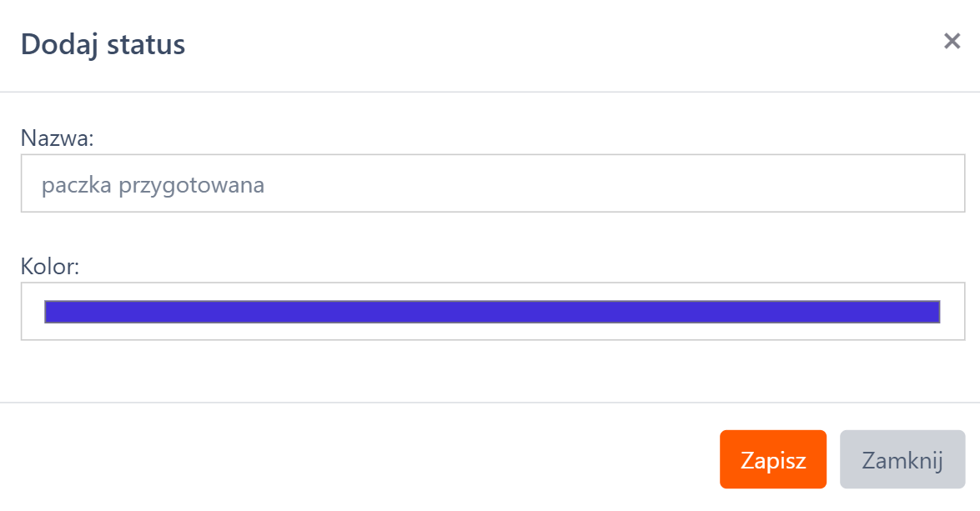Select the indigo color bar
This screenshot has width=980, height=511.
coord(492,312)
